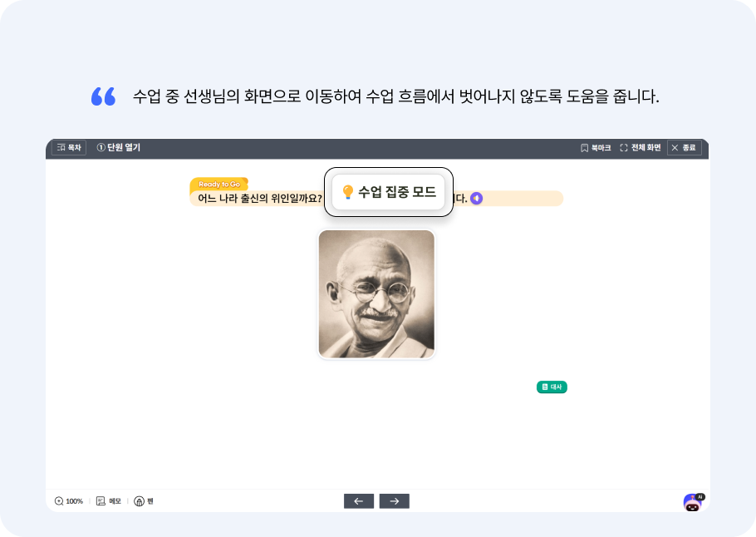Open the 목차 chapter navigation list
The height and width of the screenshot is (537, 756).
coord(67,147)
